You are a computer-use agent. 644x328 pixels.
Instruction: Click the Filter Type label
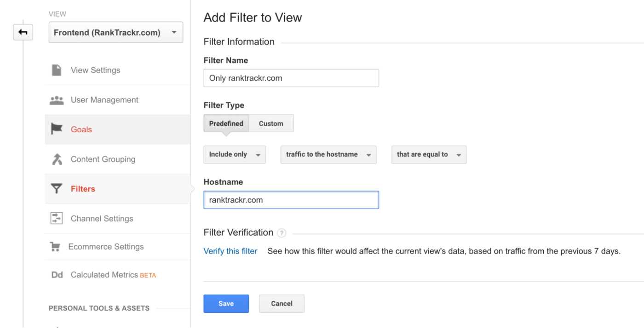tap(224, 105)
